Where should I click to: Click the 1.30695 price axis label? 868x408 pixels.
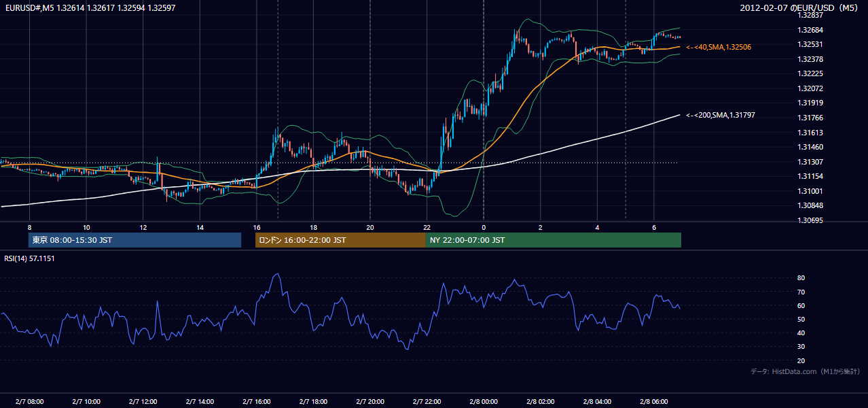(812, 221)
